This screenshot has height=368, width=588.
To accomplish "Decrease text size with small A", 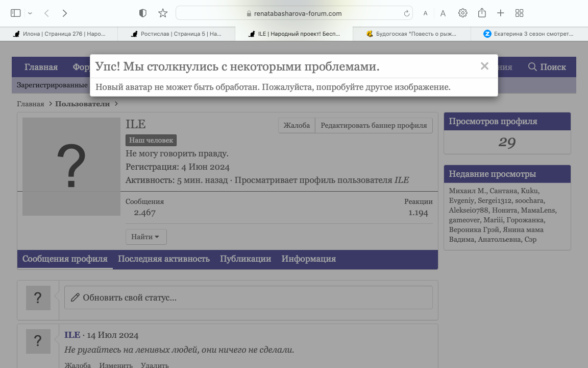I will pyautogui.click(x=425, y=14).
